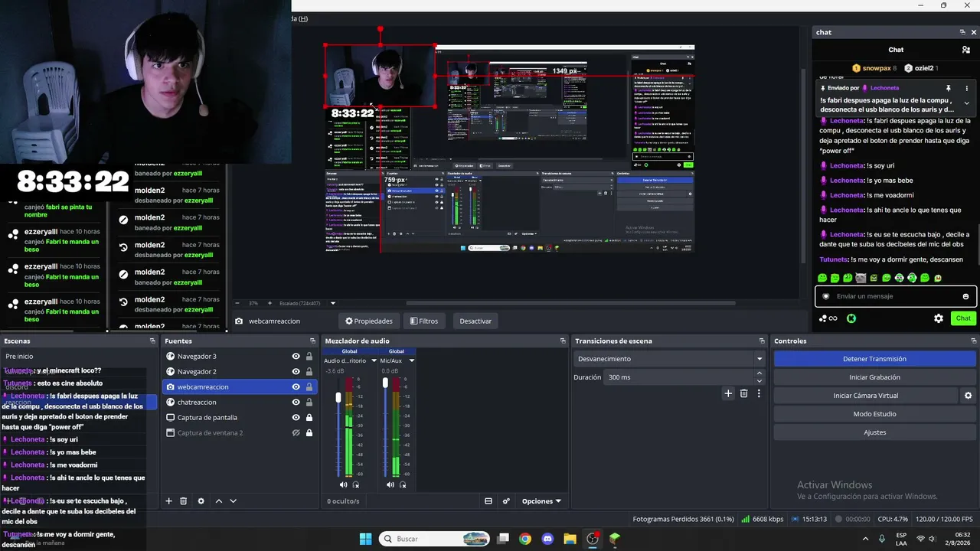980x551 pixels.
Task: Show the Captura de ventana 2 source
Action: coord(296,432)
